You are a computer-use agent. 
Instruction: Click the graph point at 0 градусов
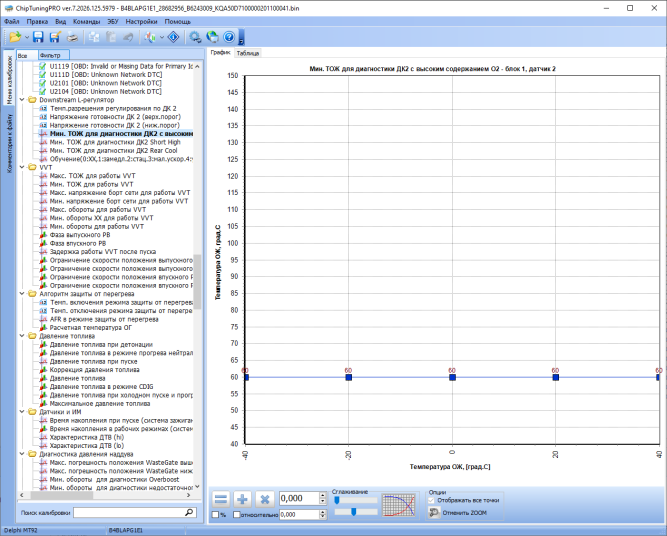click(452, 377)
